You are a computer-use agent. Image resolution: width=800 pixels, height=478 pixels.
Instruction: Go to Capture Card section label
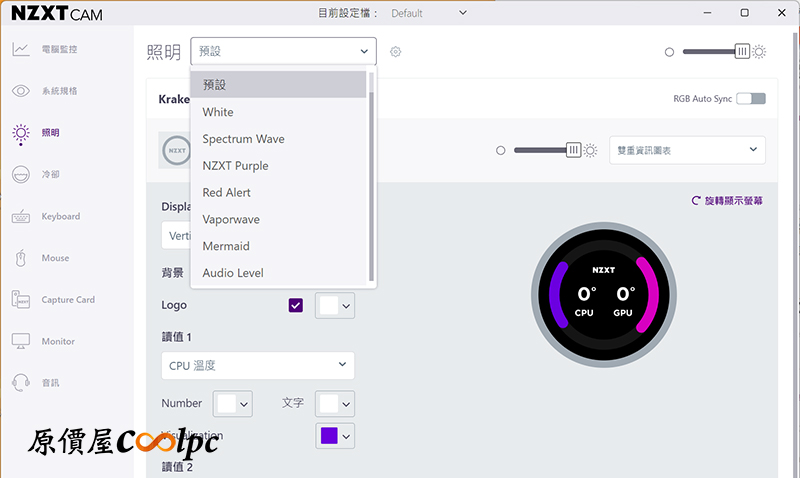pyautogui.click(x=68, y=299)
